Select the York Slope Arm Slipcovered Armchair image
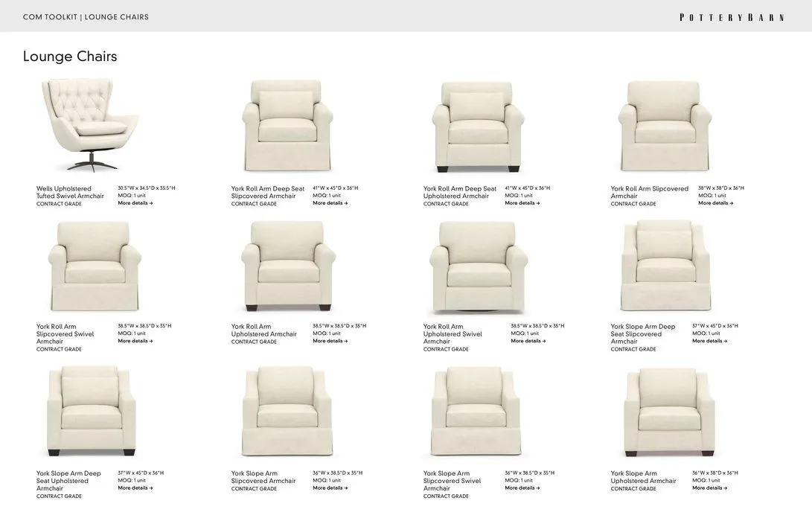Image resolution: width=812 pixels, height=521 pixels. coord(287,412)
